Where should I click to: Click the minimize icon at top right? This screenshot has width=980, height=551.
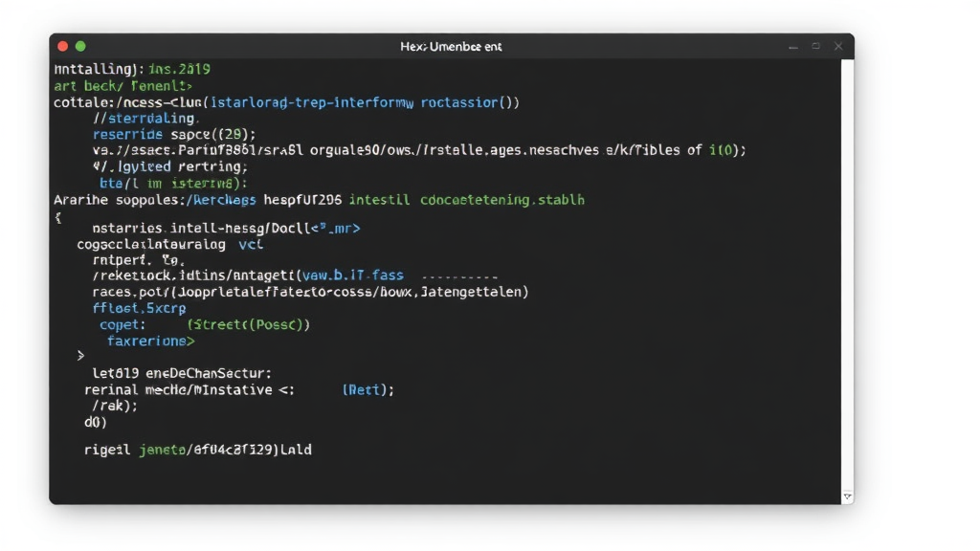coord(793,45)
